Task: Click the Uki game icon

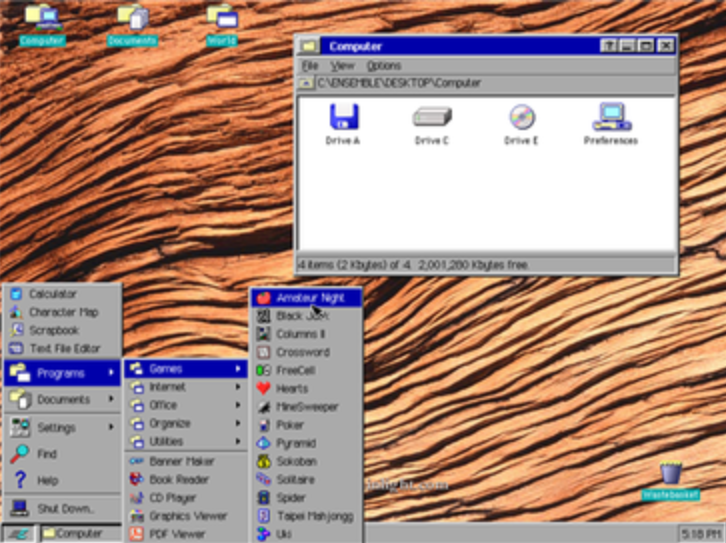Action: (x=263, y=534)
